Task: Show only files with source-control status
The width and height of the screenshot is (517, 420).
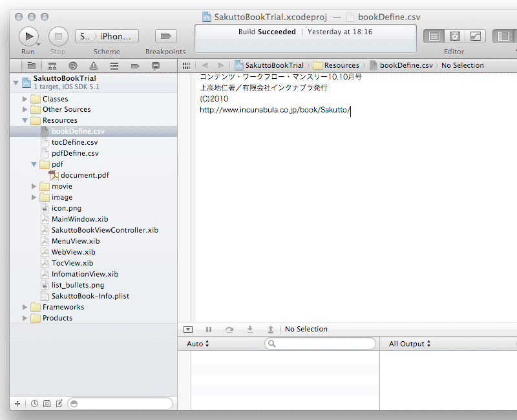Action: [x=47, y=403]
